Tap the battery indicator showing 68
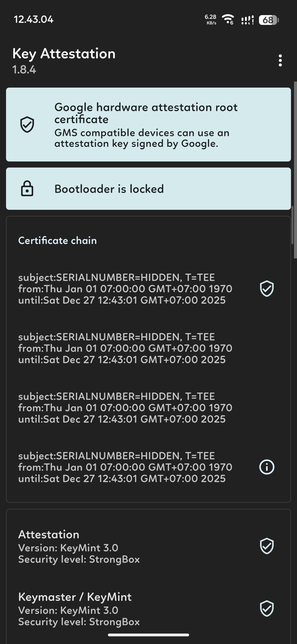Screen dimensions: 297x644 (x=269, y=20)
